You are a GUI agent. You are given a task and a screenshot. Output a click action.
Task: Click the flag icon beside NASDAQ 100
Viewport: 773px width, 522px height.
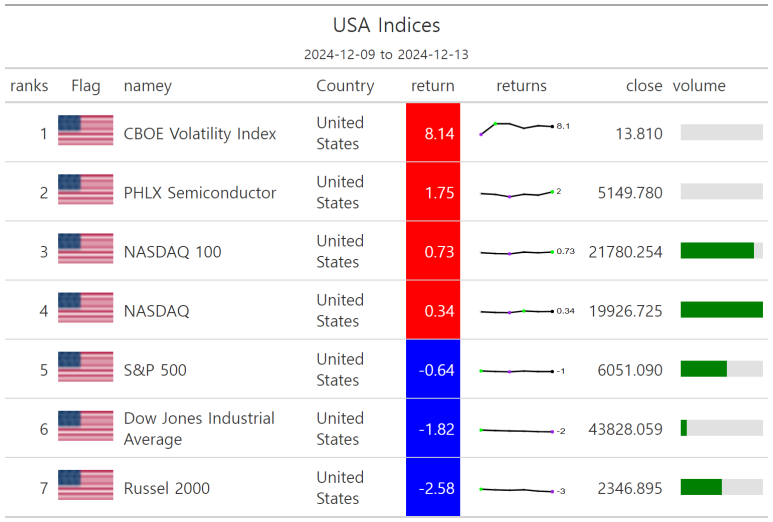click(85, 248)
